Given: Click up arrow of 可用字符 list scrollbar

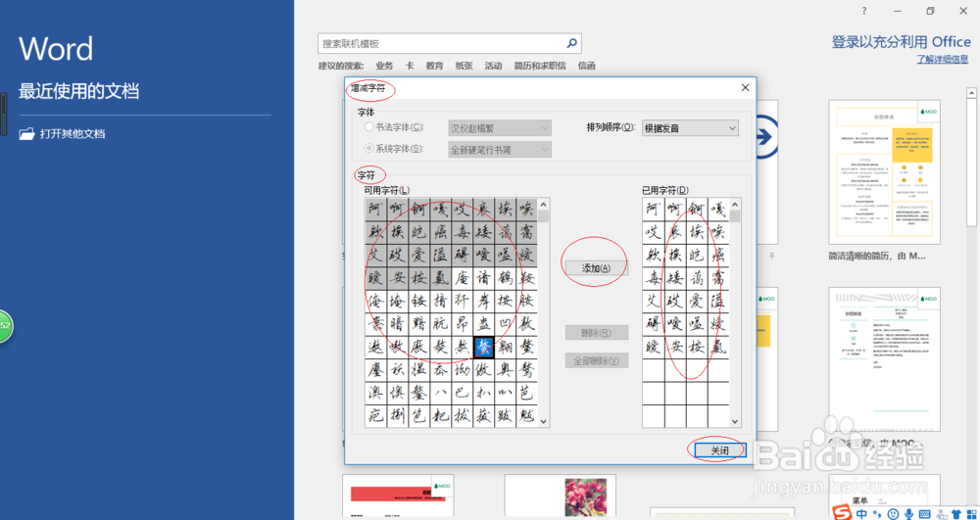Looking at the screenshot, I should pyautogui.click(x=544, y=204).
